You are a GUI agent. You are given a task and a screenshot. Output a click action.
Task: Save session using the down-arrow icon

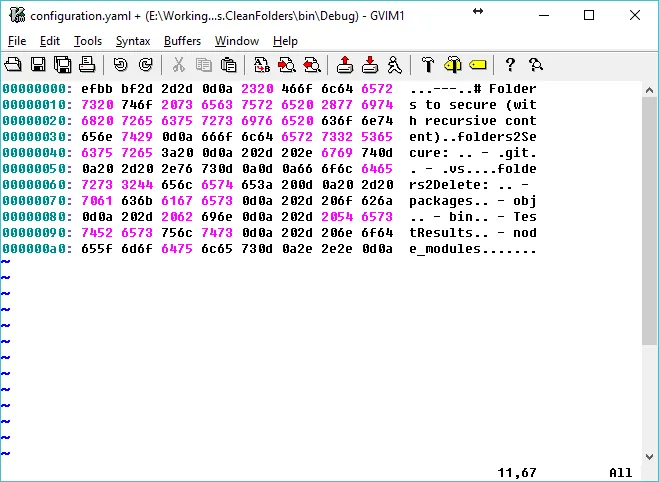370,65
